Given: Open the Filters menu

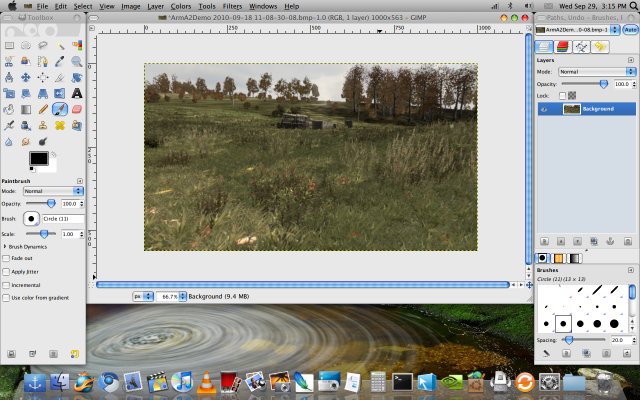Looking at the screenshot, I should pos(232,6).
